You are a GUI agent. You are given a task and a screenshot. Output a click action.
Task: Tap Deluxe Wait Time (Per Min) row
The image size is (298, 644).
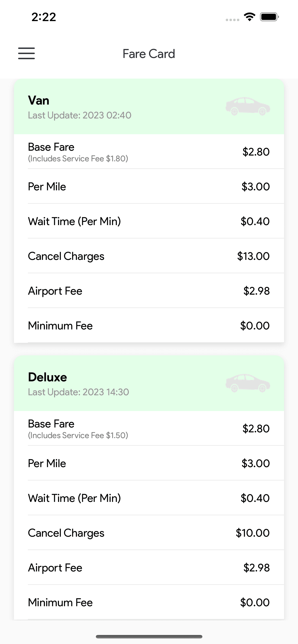tap(149, 498)
